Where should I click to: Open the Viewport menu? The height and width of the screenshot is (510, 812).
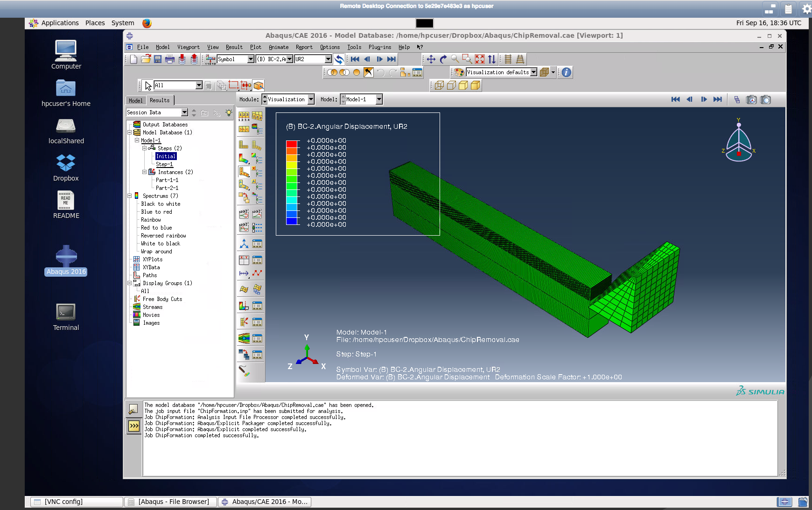[188, 47]
